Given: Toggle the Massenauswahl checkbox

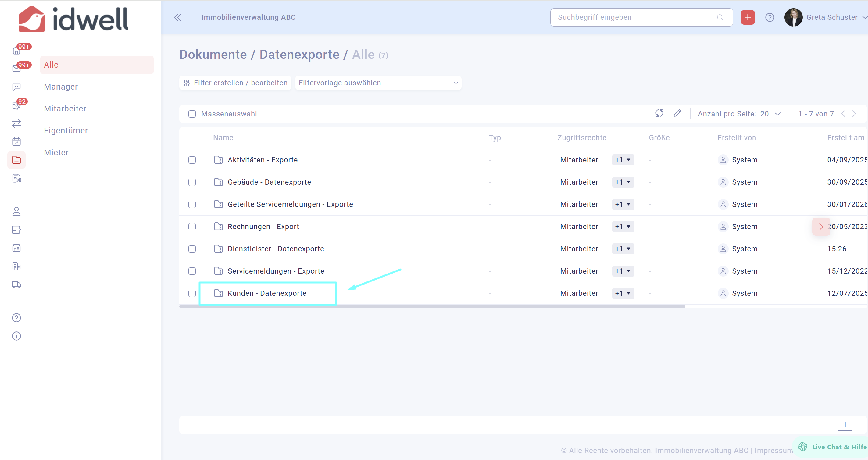Looking at the screenshot, I should click(x=192, y=114).
